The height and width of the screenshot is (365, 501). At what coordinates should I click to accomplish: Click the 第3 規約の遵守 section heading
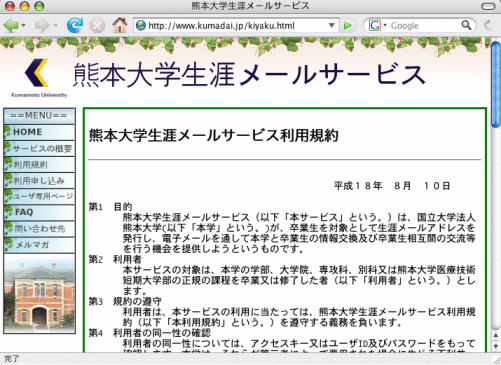point(125,301)
